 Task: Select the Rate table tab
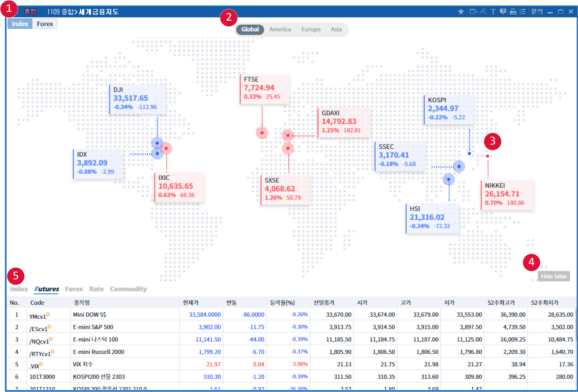96,289
